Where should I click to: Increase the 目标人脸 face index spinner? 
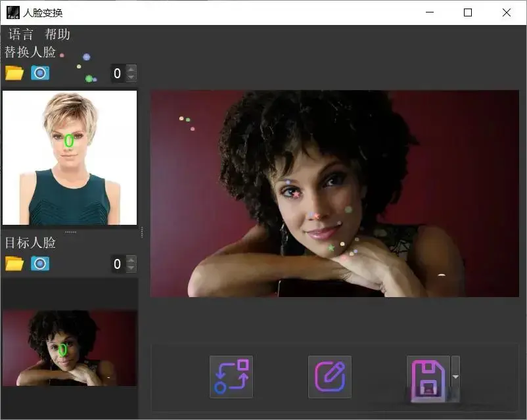click(131, 260)
